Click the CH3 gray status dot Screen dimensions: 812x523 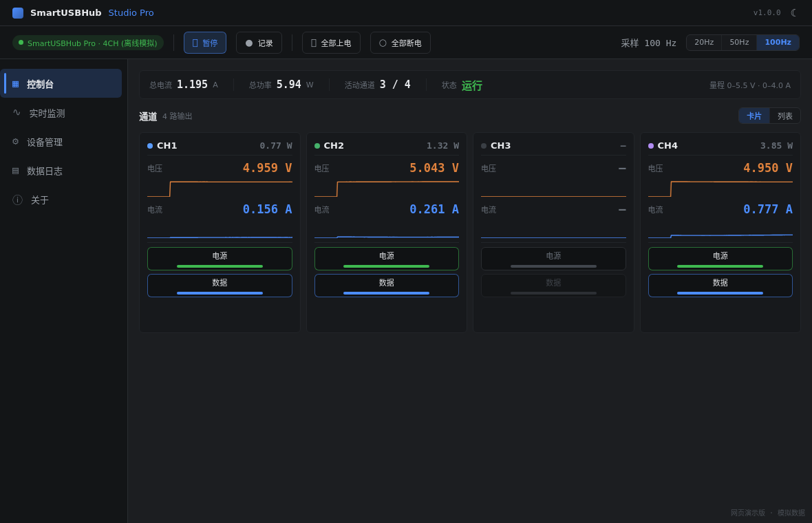tap(484, 146)
